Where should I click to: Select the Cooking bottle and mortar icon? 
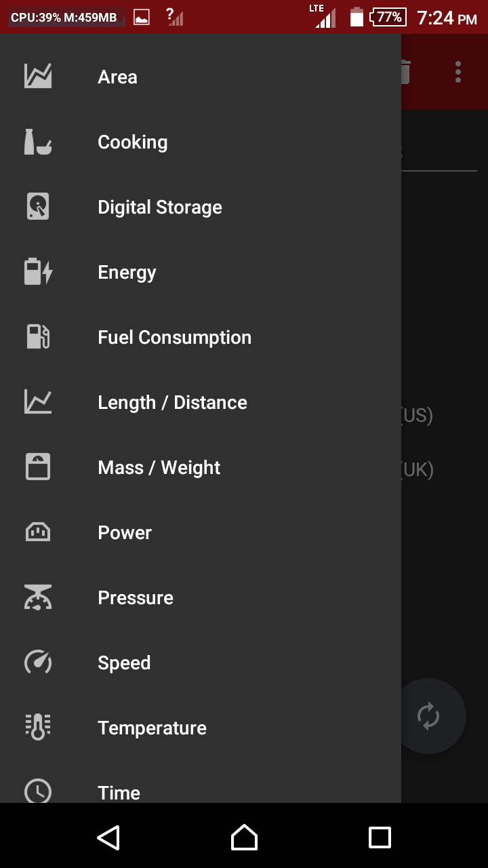point(38,142)
